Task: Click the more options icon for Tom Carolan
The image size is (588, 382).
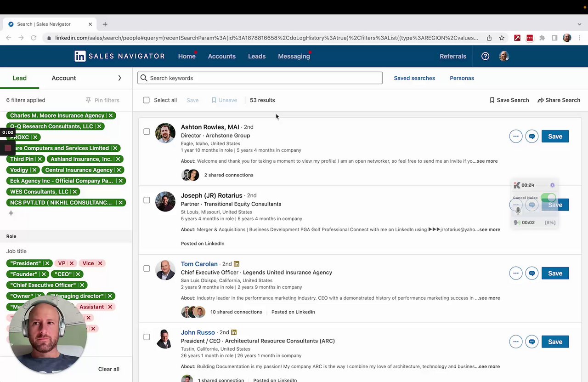Action: click(x=516, y=274)
